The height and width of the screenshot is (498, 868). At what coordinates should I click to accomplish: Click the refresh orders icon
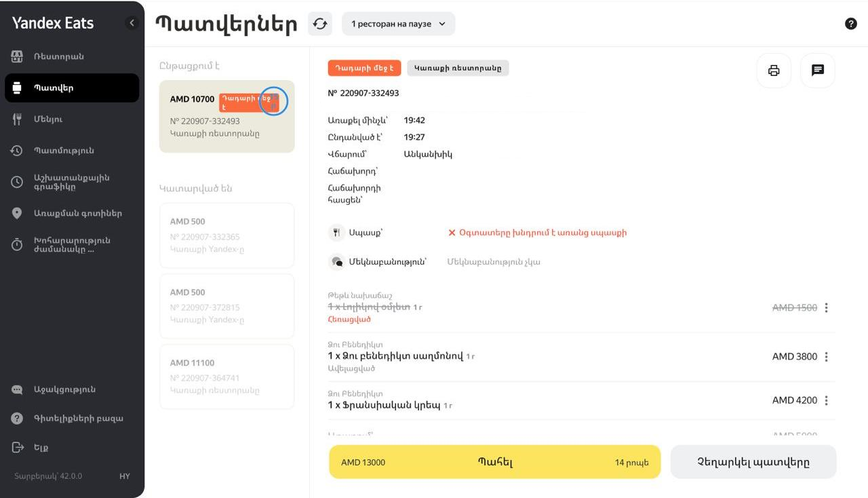(x=320, y=24)
